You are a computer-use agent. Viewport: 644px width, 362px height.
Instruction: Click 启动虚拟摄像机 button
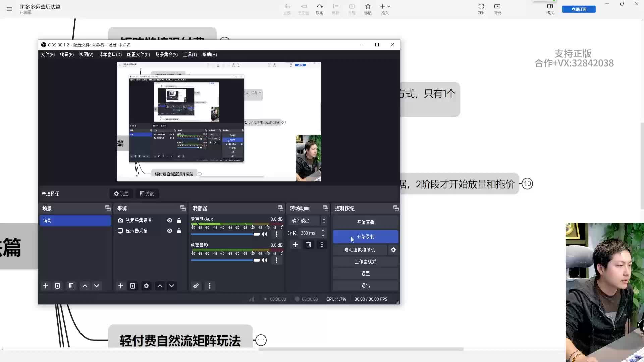[x=360, y=250]
